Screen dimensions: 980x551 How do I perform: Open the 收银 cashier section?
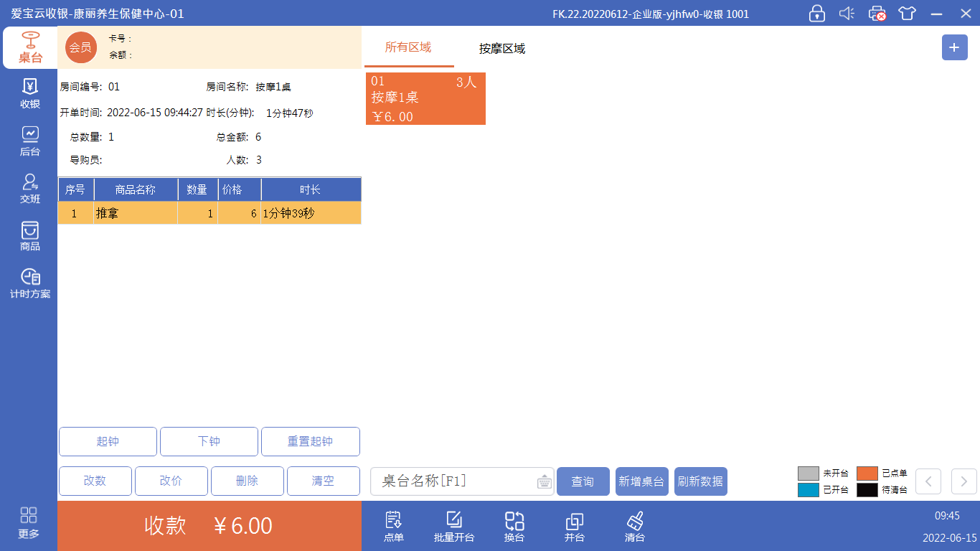point(30,94)
